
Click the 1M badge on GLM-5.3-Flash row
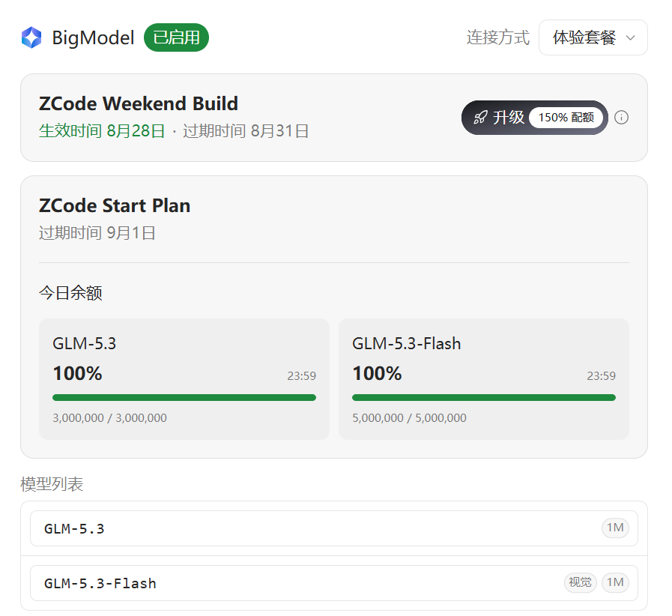tap(615, 582)
